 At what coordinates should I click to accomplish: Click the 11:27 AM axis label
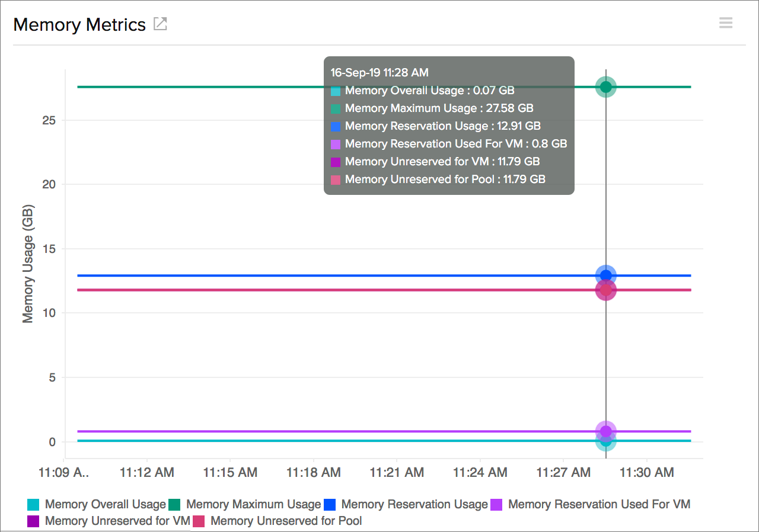click(563, 470)
